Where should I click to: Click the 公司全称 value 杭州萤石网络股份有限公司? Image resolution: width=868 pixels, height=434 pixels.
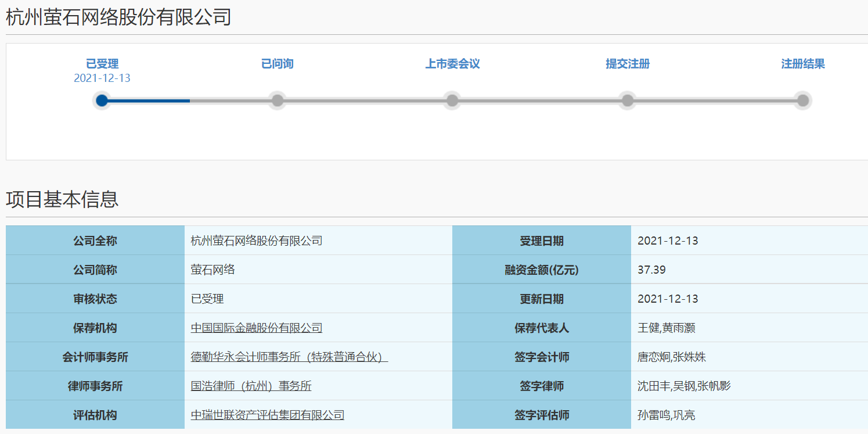click(257, 241)
